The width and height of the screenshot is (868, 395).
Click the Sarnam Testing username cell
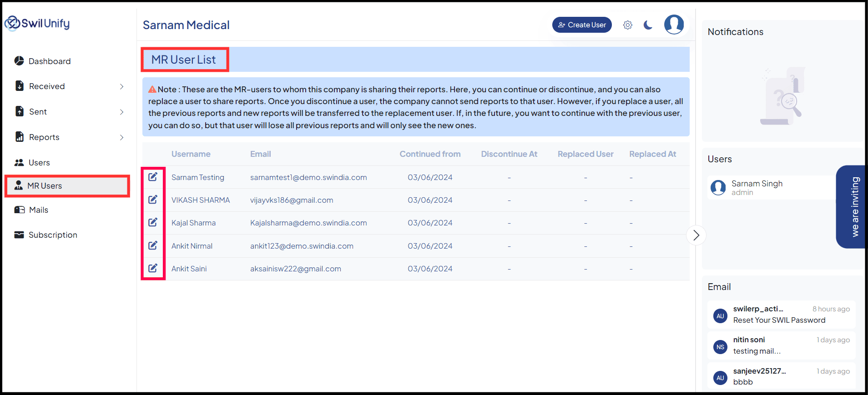[x=198, y=177]
